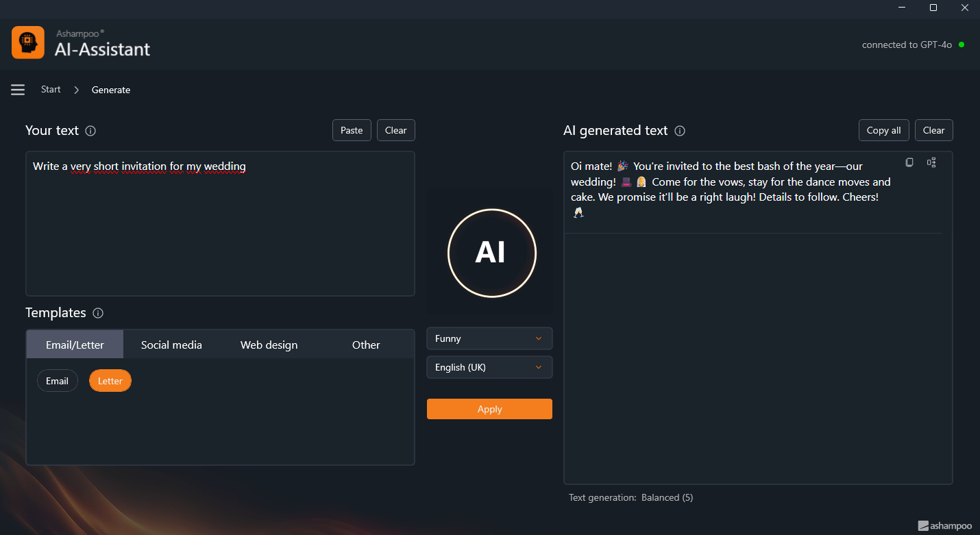Click info icon next to Your text

(90, 131)
